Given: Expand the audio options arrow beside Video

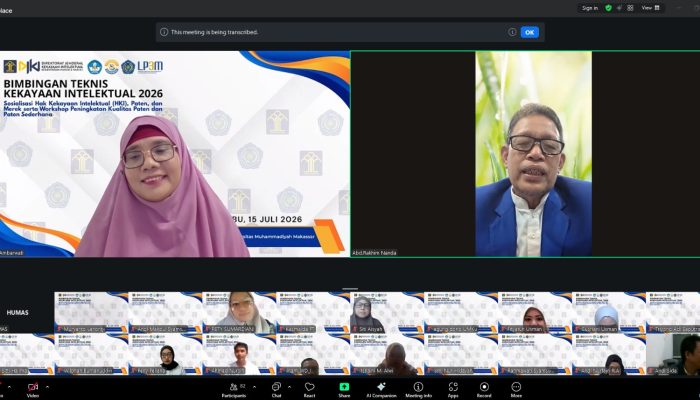Looking at the screenshot, I should [9, 387].
